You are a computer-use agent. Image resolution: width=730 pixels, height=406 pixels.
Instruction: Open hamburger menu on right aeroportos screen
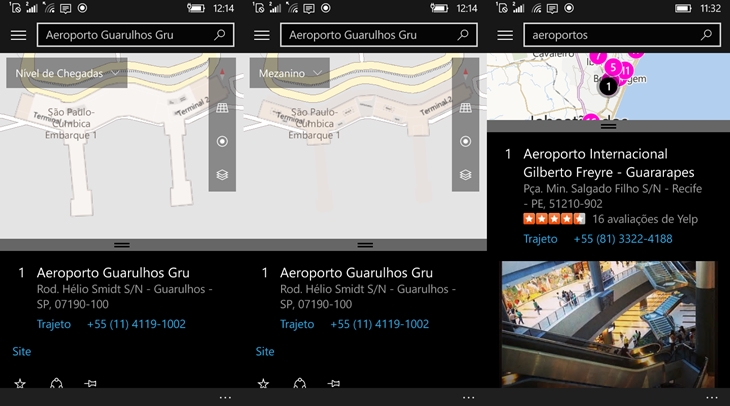[x=505, y=35]
